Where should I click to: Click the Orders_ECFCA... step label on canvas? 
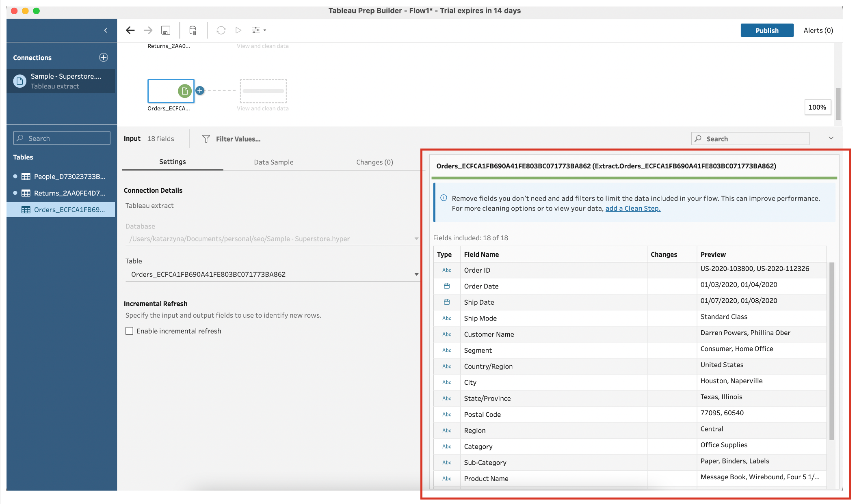tap(169, 108)
